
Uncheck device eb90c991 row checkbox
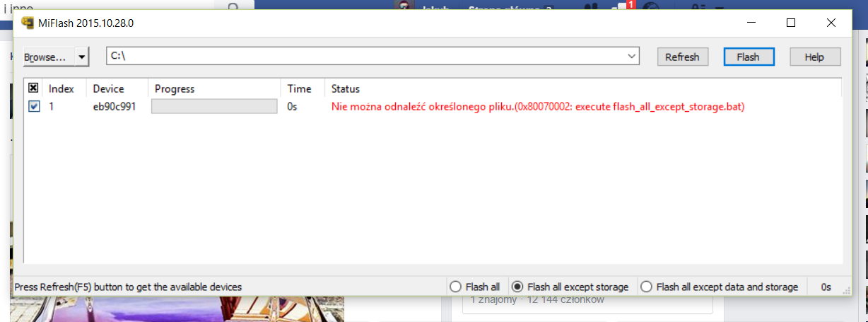(34, 106)
